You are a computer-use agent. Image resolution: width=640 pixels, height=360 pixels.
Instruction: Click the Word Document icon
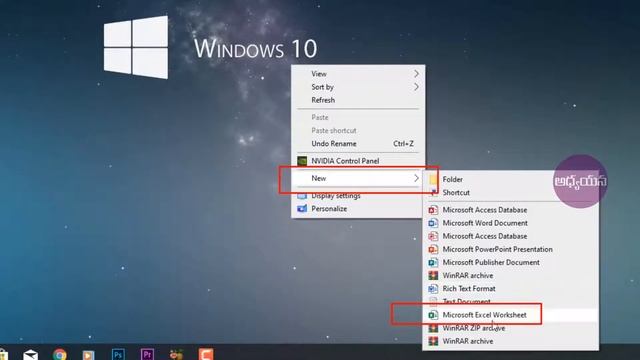tap(433, 223)
